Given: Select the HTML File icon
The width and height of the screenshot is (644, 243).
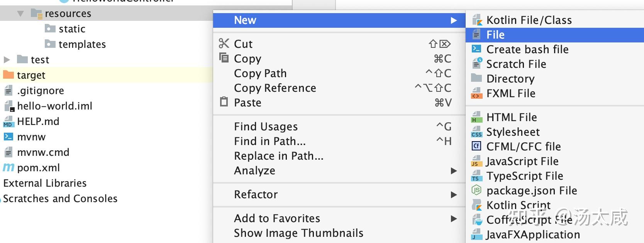Looking at the screenshot, I should 477,117.
